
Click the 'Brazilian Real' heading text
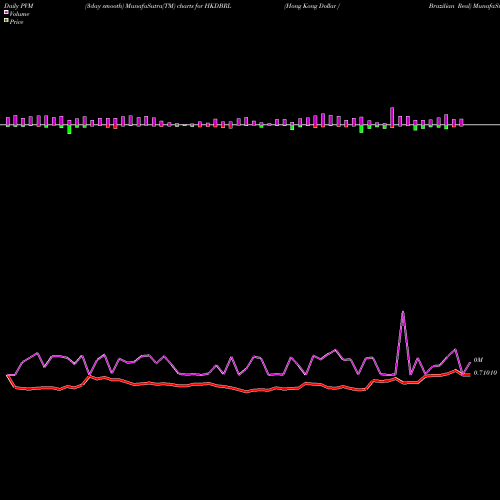tap(450, 6)
